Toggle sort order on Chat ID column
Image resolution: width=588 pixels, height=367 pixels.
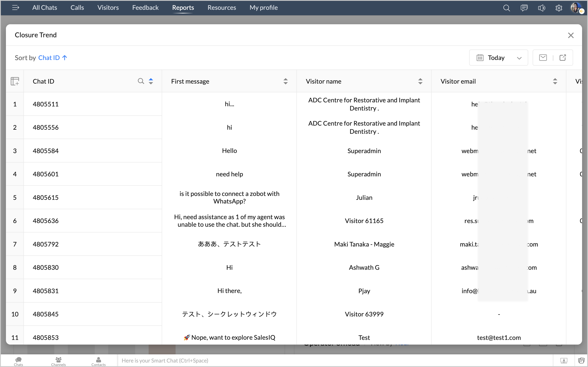pos(151,81)
